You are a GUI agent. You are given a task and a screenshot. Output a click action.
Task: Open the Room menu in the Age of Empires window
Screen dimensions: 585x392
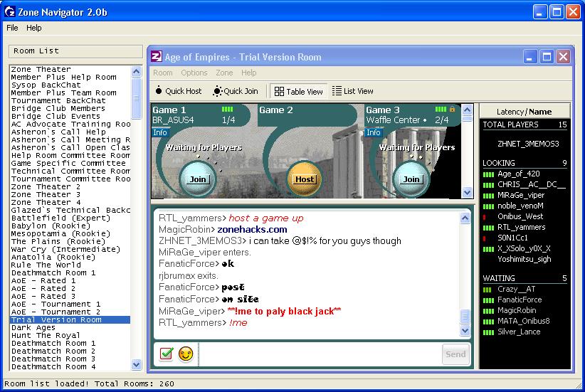point(163,73)
